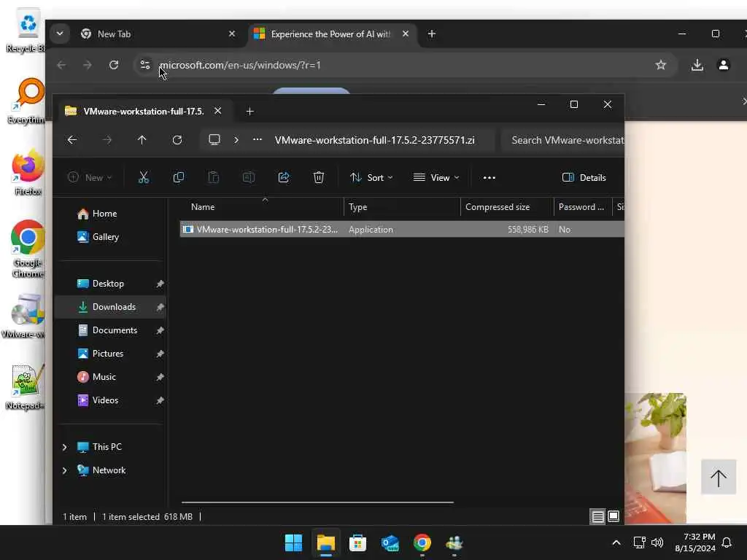Open the View dropdown menu

click(x=436, y=178)
